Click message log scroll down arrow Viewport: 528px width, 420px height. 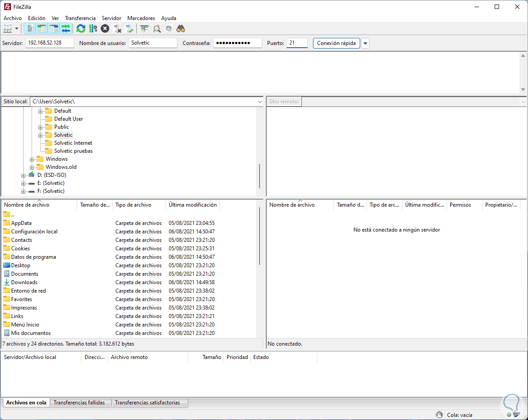click(x=523, y=90)
